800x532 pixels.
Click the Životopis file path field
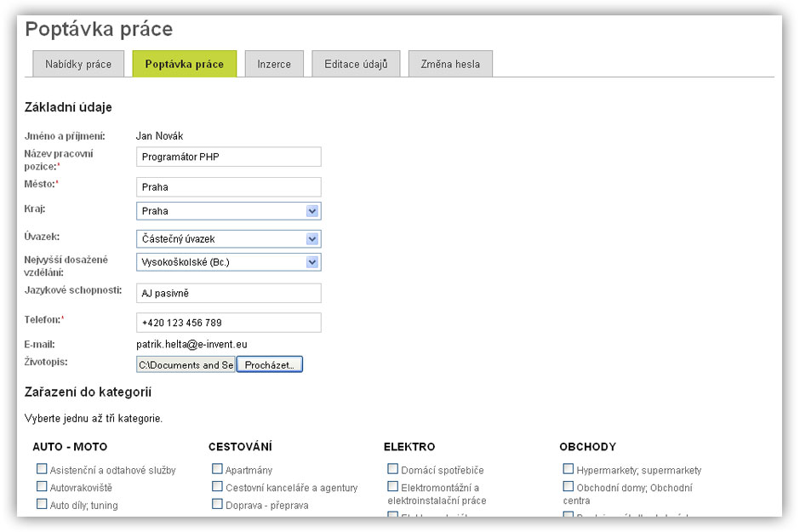click(x=186, y=364)
